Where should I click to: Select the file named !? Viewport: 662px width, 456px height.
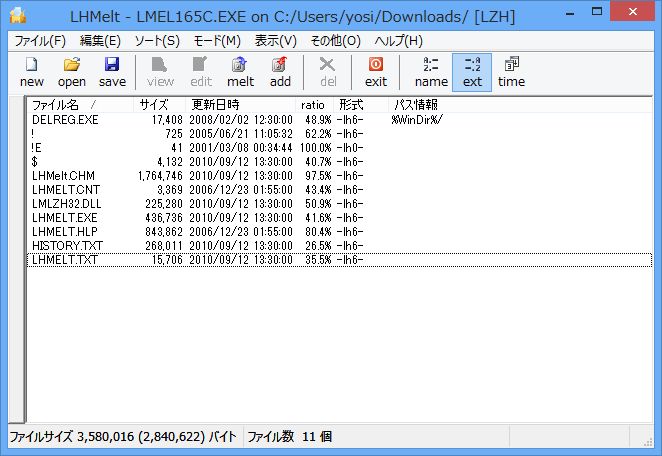click(x=339, y=134)
